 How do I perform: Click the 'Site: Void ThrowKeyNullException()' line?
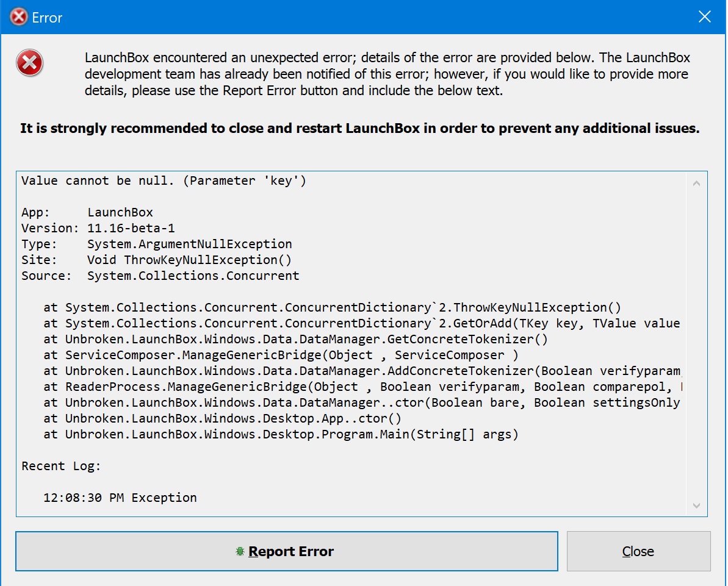pyautogui.click(x=156, y=260)
